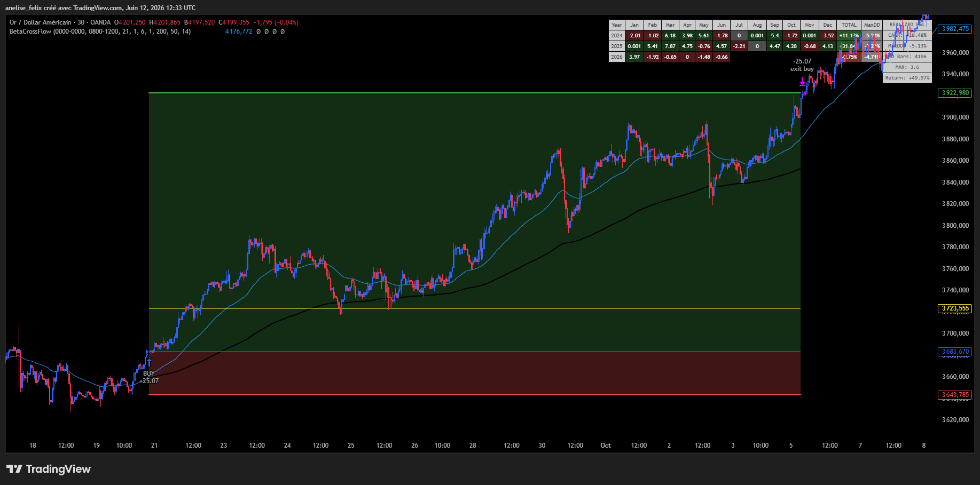Screen dimensions: 980x485
Task: Click the Return: +49.97% stat
Action: point(907,78)
